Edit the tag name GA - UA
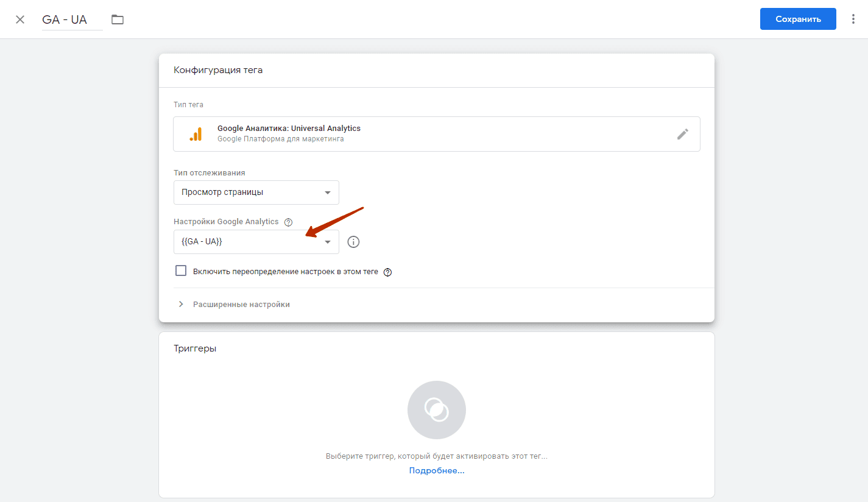Image resolution: width=868 pixels, height=502 pixels. click(72, 19)
